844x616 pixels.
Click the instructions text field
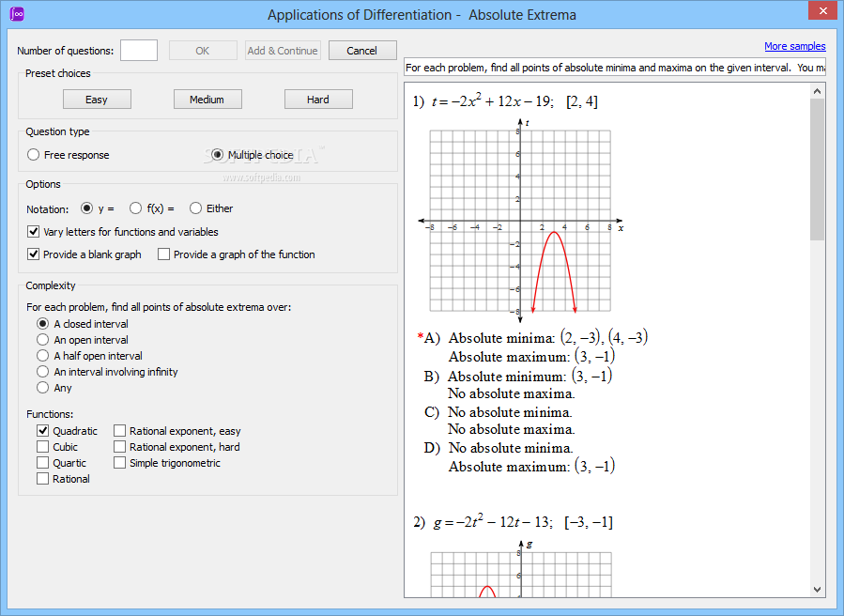(615, 68)
